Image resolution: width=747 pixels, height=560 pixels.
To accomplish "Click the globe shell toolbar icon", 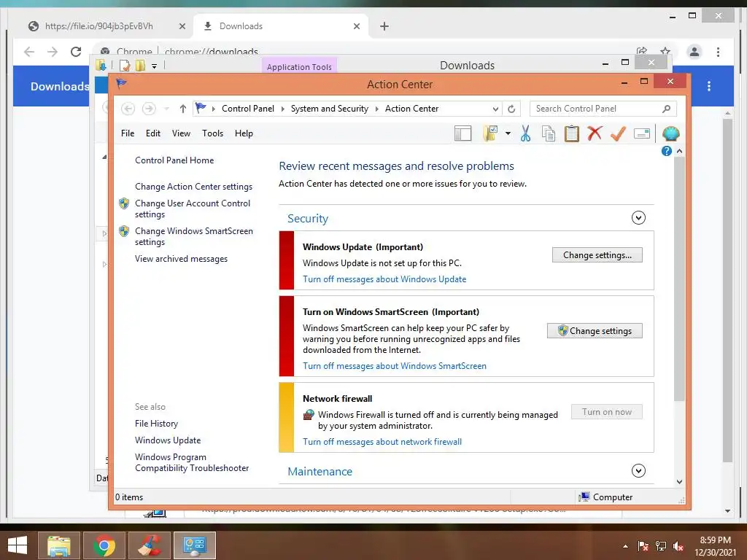I will [x=670, y=134].
